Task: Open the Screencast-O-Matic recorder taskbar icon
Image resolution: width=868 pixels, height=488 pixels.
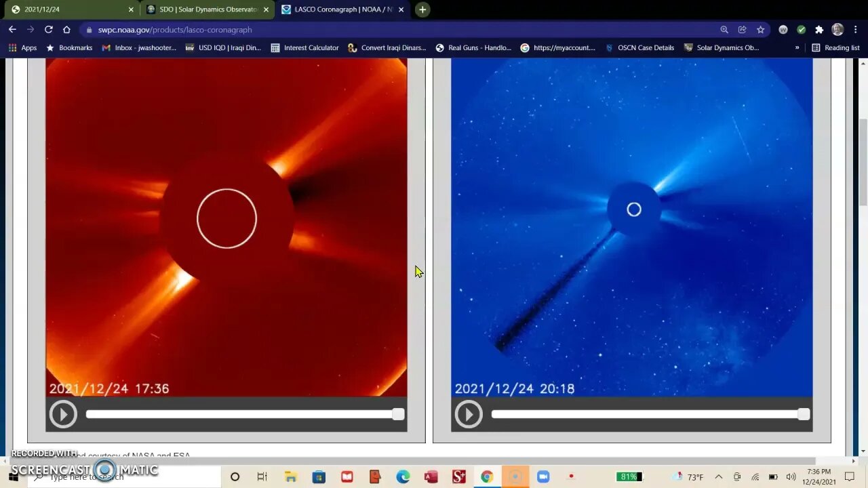Action: pyautogui.click(x=515, y=477)
